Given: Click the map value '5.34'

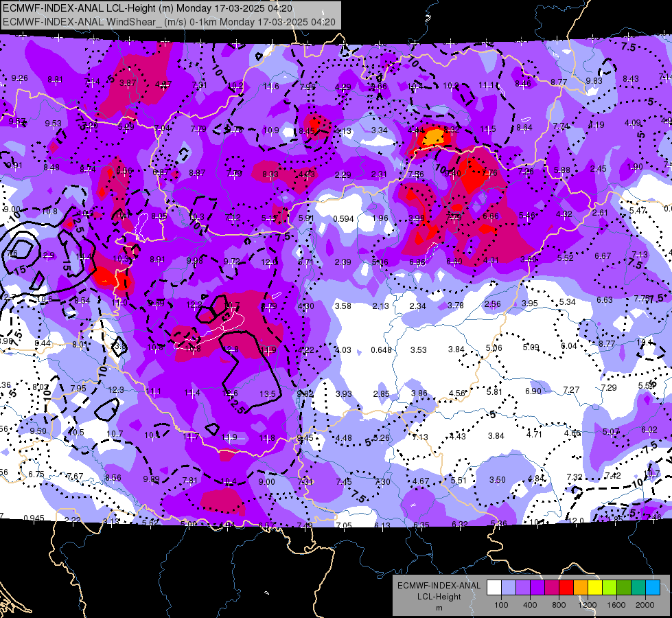Looking at the screenshot, I should pos(568,302).
